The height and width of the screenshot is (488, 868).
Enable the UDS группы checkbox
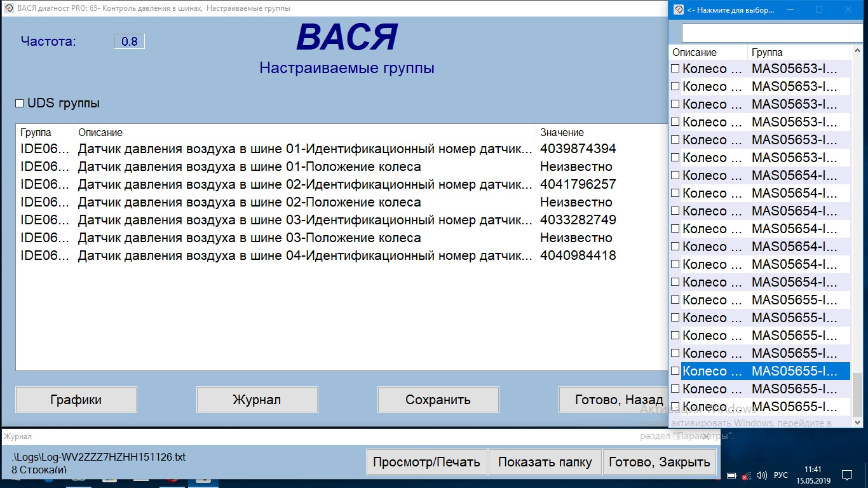tap(20, 103)
